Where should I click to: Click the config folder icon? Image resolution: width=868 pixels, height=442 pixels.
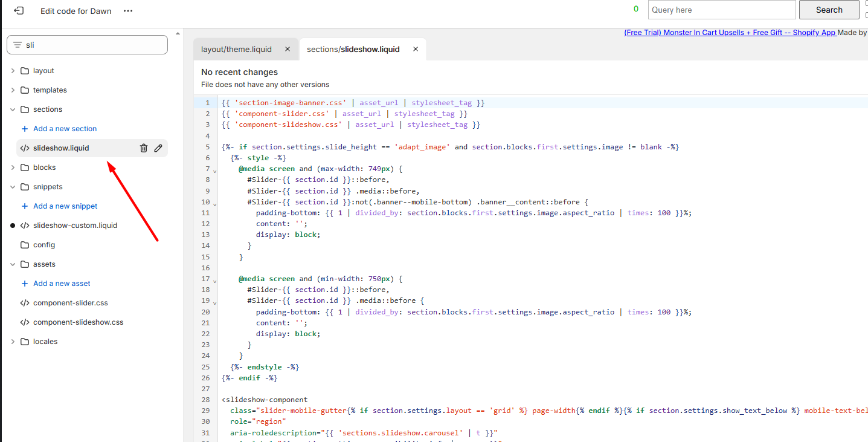25,245
